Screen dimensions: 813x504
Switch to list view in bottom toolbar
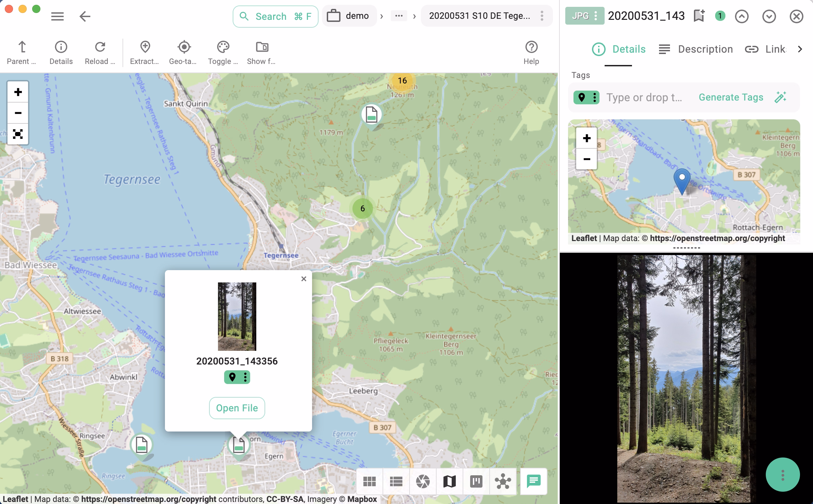(396, 482)
